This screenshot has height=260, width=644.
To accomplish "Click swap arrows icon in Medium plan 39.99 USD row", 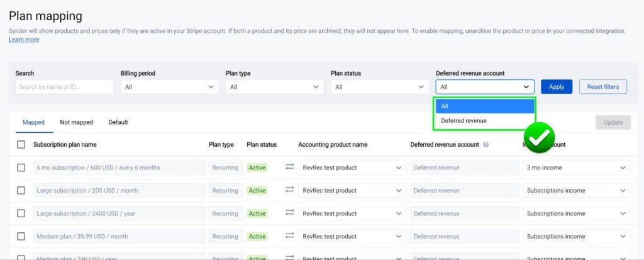I will 289,236.
